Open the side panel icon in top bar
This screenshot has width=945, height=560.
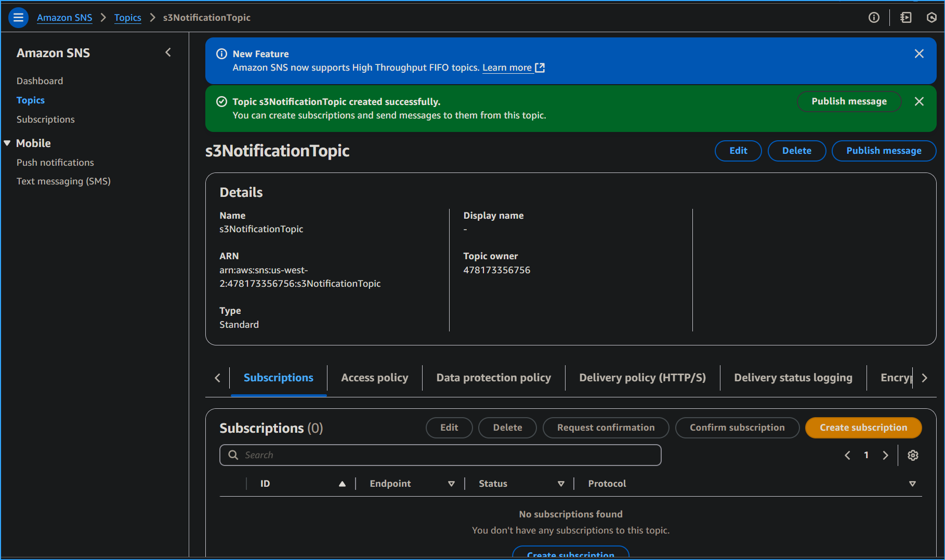click(905, 18)
